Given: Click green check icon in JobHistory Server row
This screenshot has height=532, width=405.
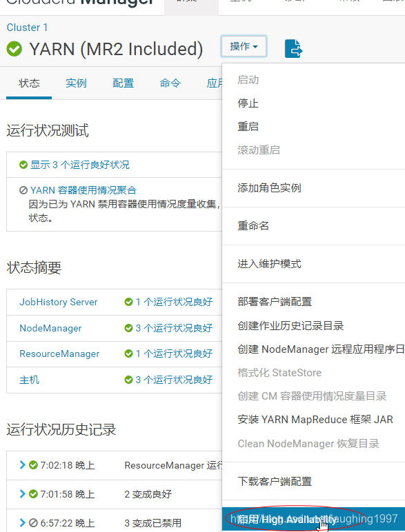Looking at the screenshot, I should click(x=128, y=302).
